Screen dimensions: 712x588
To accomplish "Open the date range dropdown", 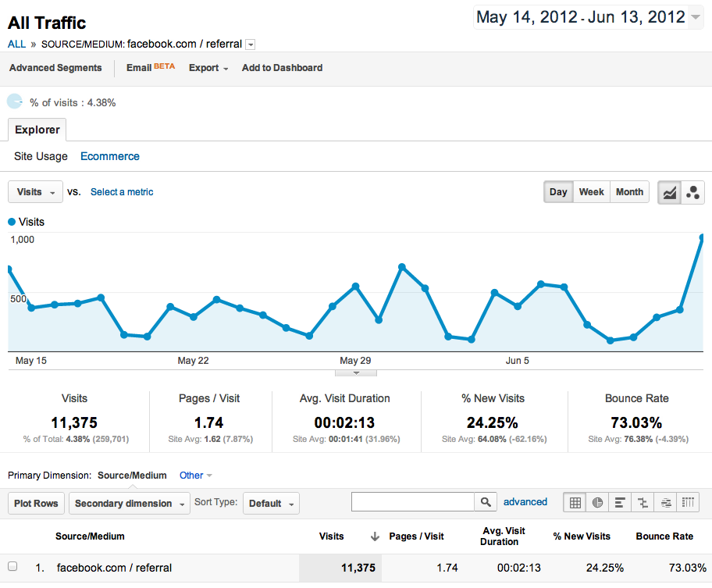I will (x=695, y=17).
